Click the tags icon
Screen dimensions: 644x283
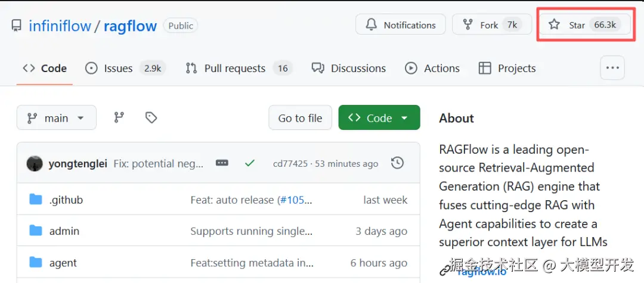151,118
